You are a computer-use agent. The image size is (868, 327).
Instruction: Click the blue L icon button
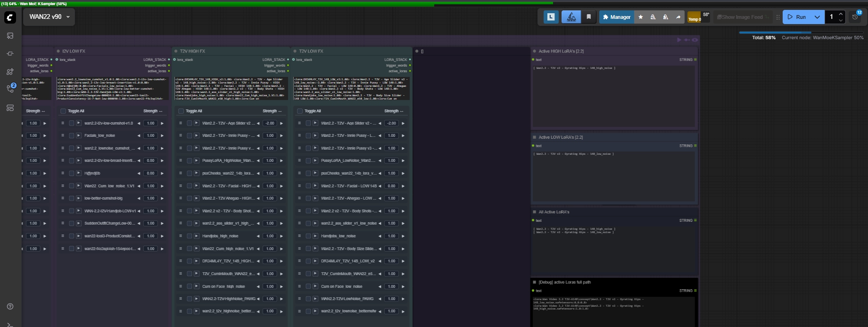coord(551,17)
